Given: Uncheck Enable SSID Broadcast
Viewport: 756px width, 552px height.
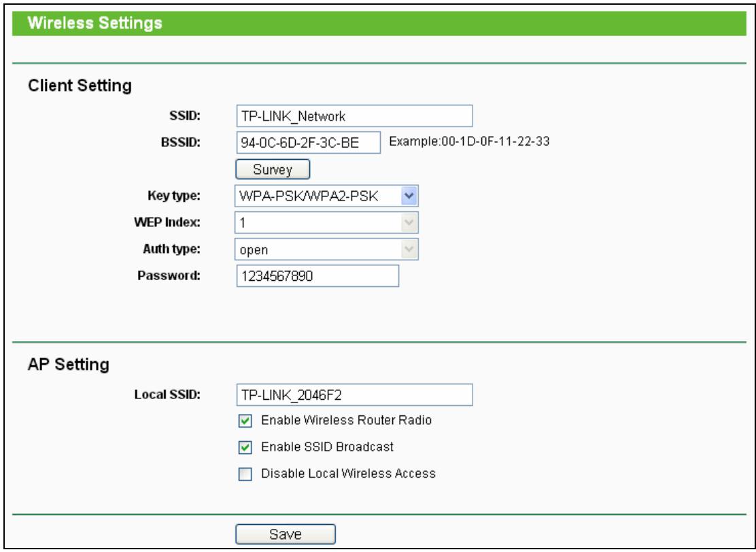Looking at the screenshot, I should 245,447.
